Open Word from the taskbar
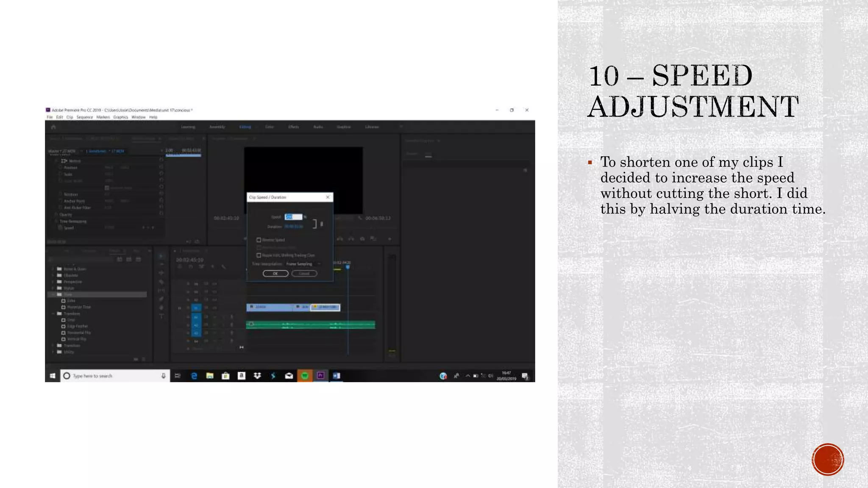 click(337, 376)
